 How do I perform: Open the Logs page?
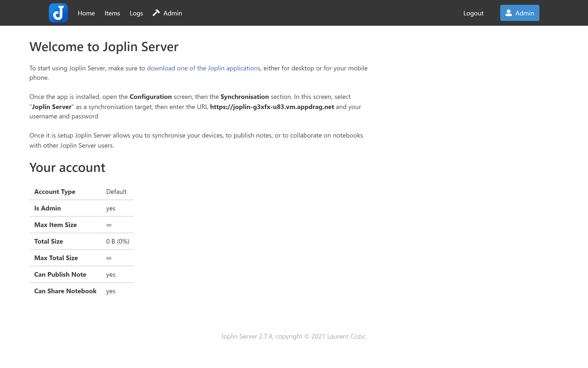136,13
